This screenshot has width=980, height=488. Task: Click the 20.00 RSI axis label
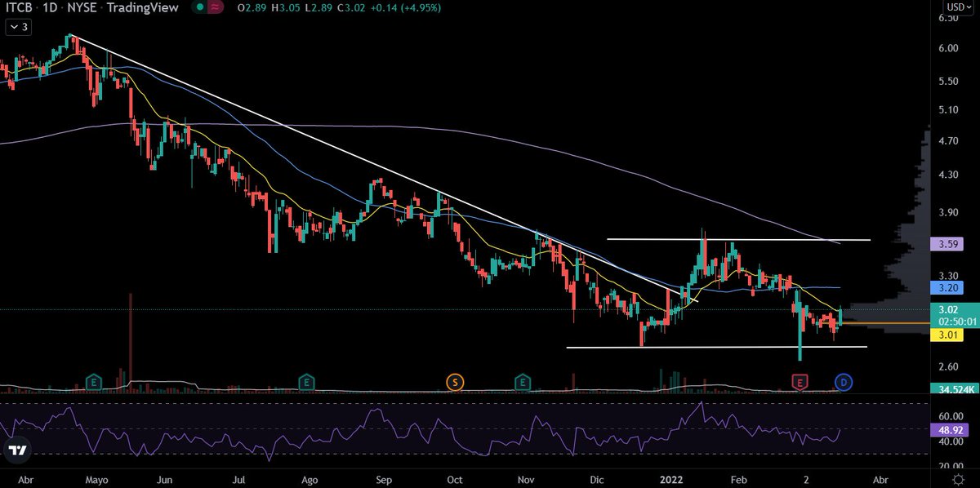pos(950,466)
